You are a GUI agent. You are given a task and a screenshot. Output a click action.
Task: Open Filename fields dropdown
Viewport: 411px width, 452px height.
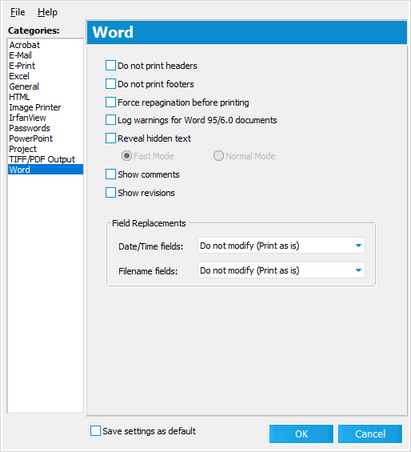coord(281,270)
